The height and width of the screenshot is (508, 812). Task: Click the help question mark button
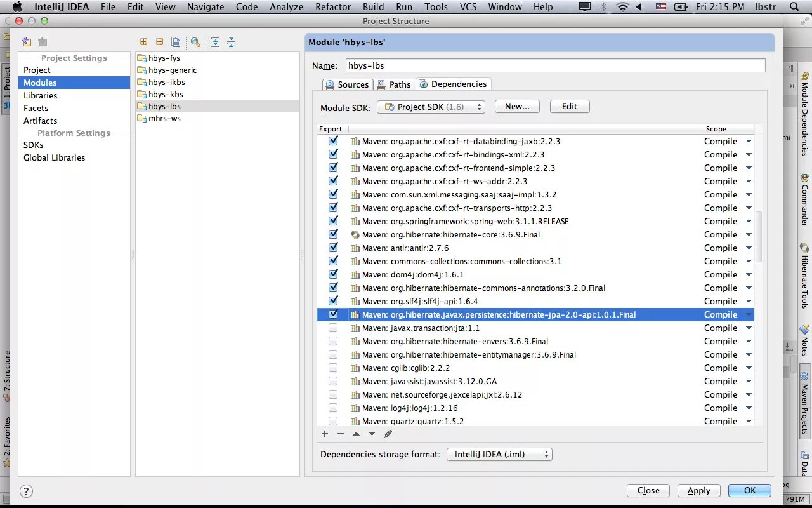tap(26, 491)
